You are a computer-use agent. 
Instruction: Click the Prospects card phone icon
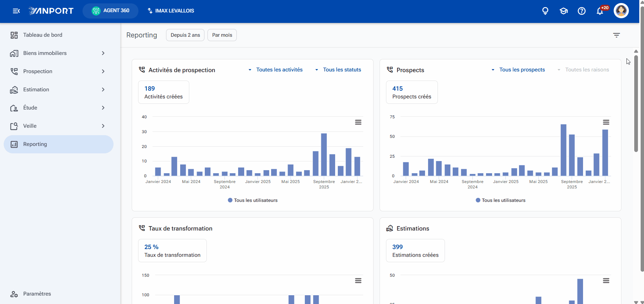[390, 70]
